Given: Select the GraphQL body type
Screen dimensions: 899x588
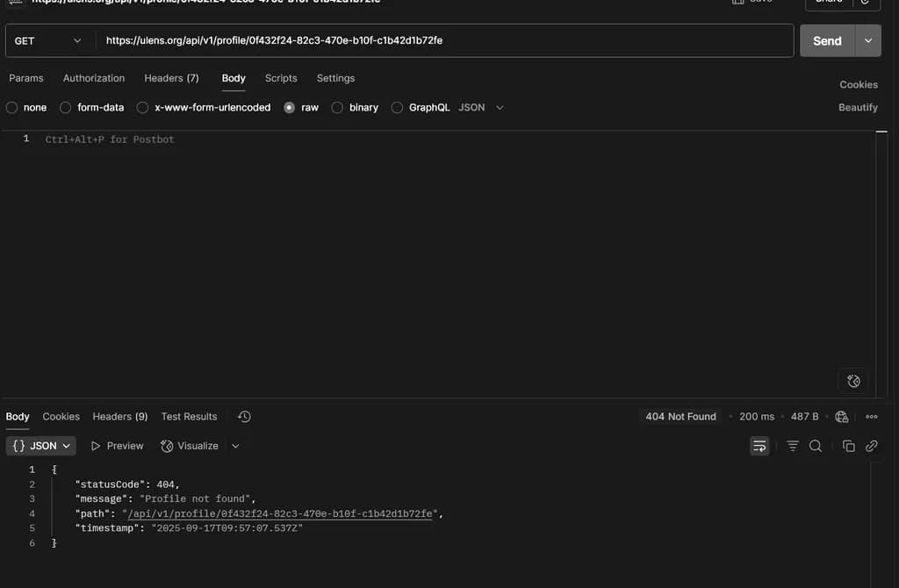Looking at the screenshot, I should pyautogui.click(x=398, y=108).
